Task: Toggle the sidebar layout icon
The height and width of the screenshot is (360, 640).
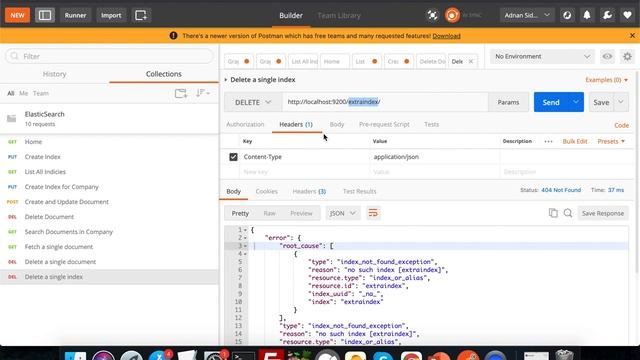Action: 45,15
